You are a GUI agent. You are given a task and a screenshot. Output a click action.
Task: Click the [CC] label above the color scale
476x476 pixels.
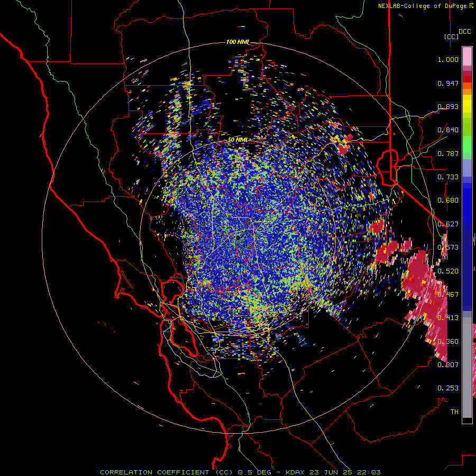tap(452, 36)
